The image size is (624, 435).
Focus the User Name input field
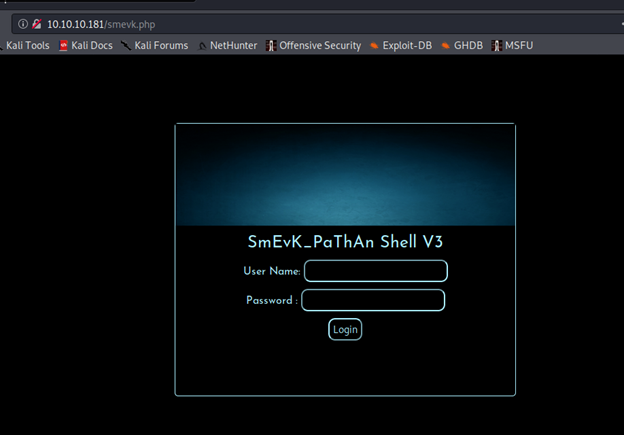tap(375, 271)
